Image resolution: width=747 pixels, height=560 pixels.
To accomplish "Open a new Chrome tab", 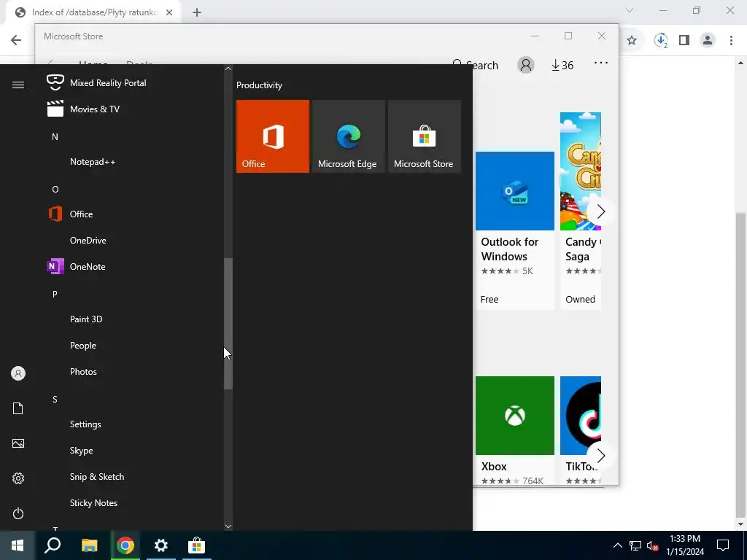I will coord(197,13).
